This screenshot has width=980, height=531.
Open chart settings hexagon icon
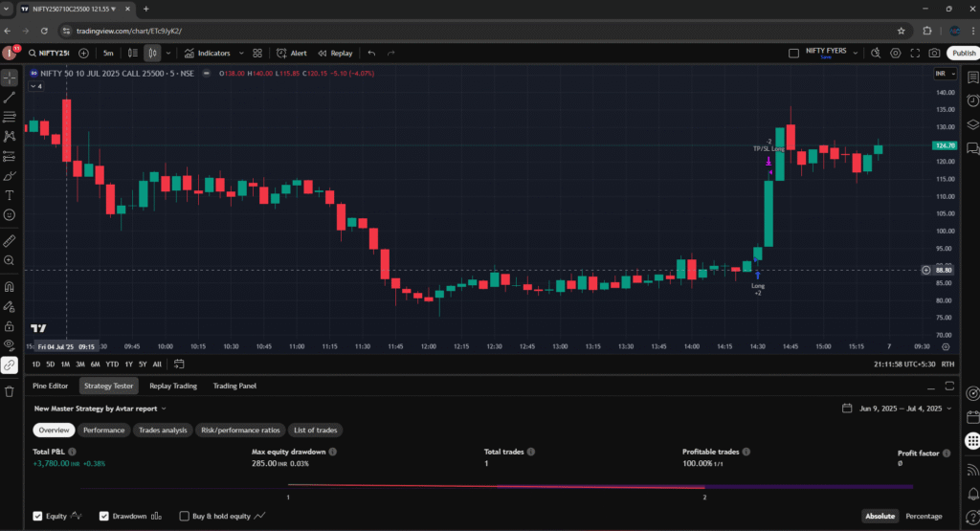click(896, 54)
